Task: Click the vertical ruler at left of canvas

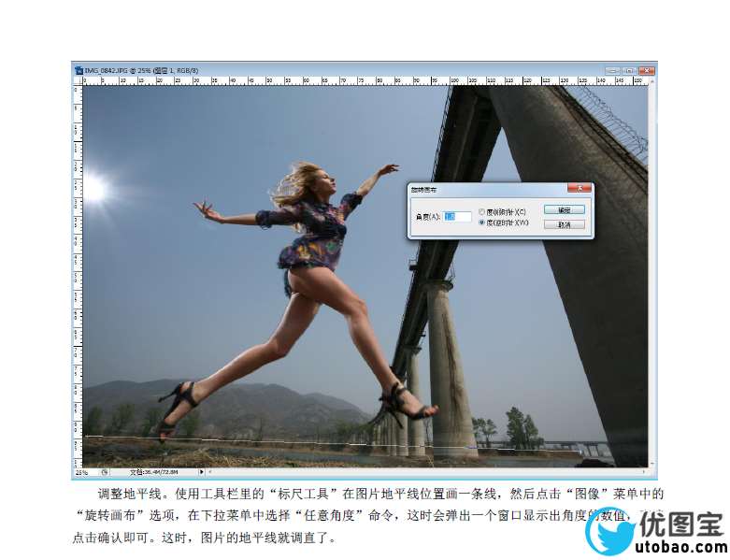Action: pyautogui.click(x=78, y=276)
